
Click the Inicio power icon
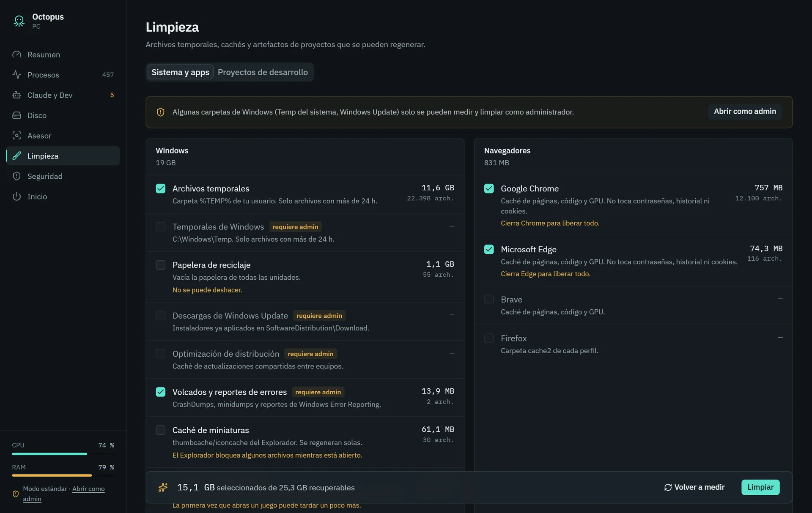(16, 196)
